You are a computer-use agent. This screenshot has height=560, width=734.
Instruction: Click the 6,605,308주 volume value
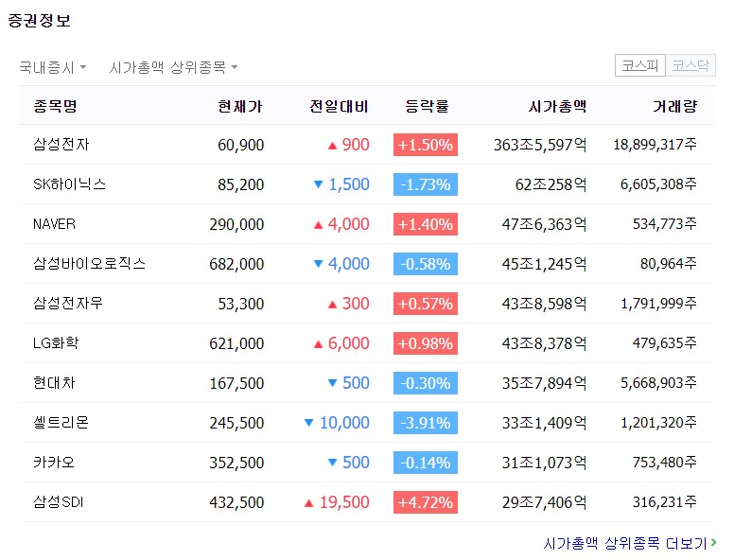click(658, 184)
